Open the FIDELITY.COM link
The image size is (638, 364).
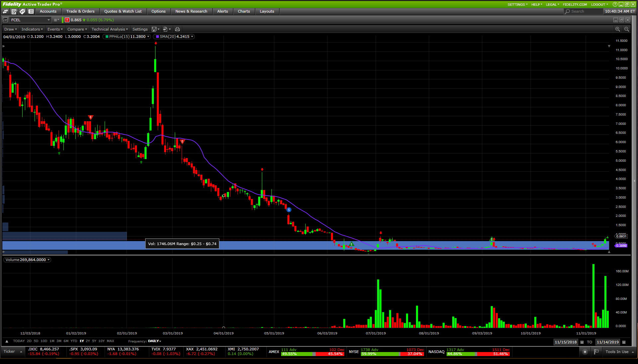575,4
